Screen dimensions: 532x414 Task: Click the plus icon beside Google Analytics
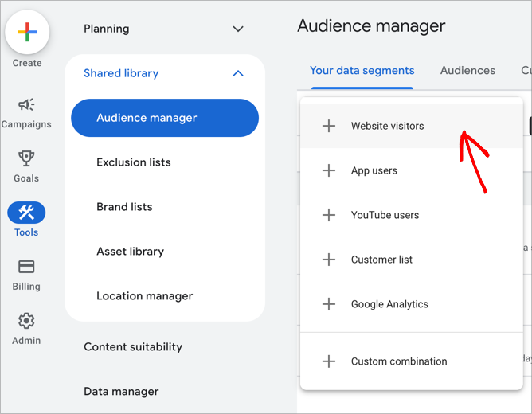coord(329,304)
